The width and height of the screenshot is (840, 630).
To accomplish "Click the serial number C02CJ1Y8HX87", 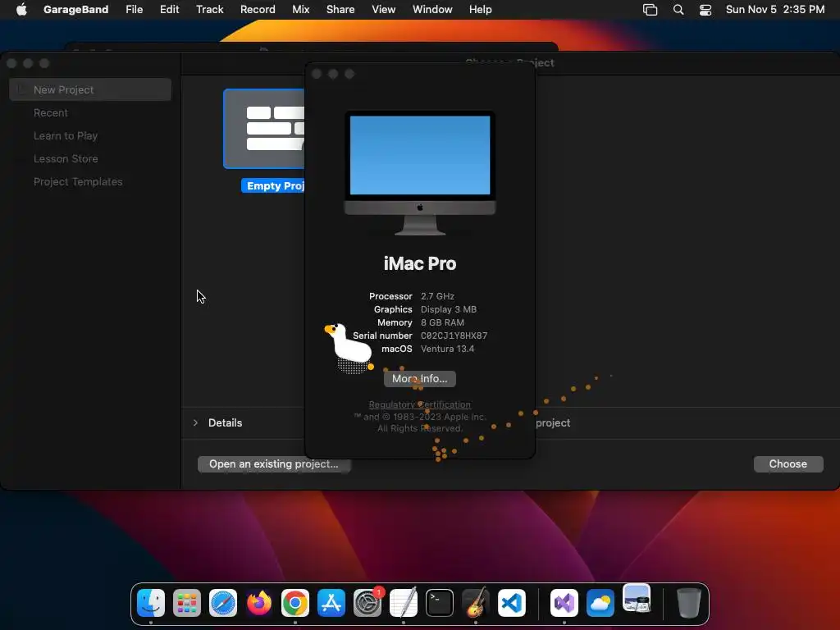I will point(454,336).
